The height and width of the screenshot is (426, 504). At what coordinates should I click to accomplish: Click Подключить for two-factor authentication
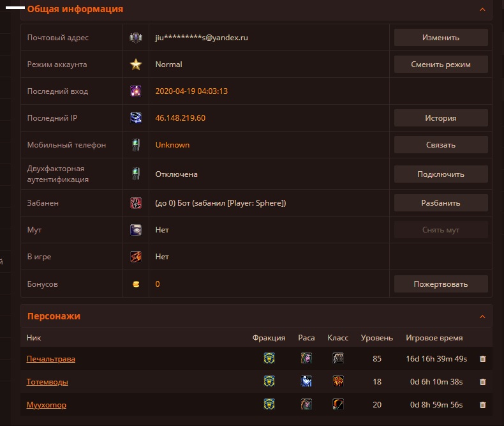(441, 174)
